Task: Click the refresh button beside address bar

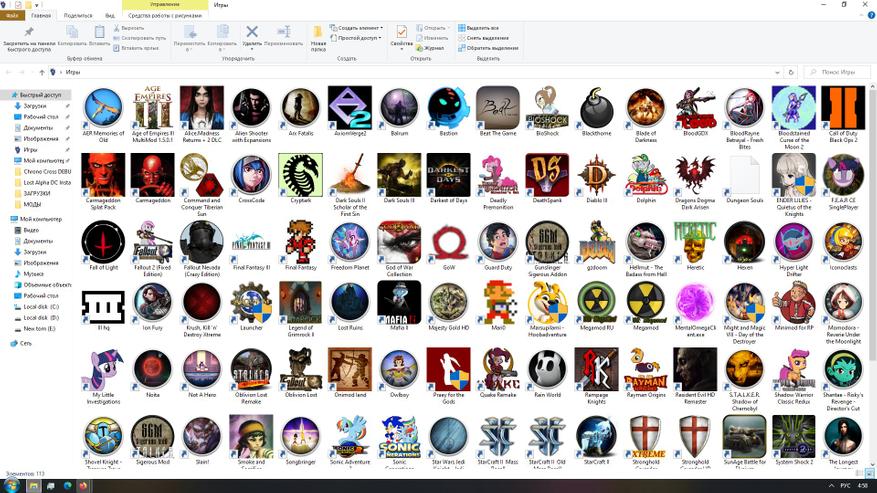Action: coord(791,72)
